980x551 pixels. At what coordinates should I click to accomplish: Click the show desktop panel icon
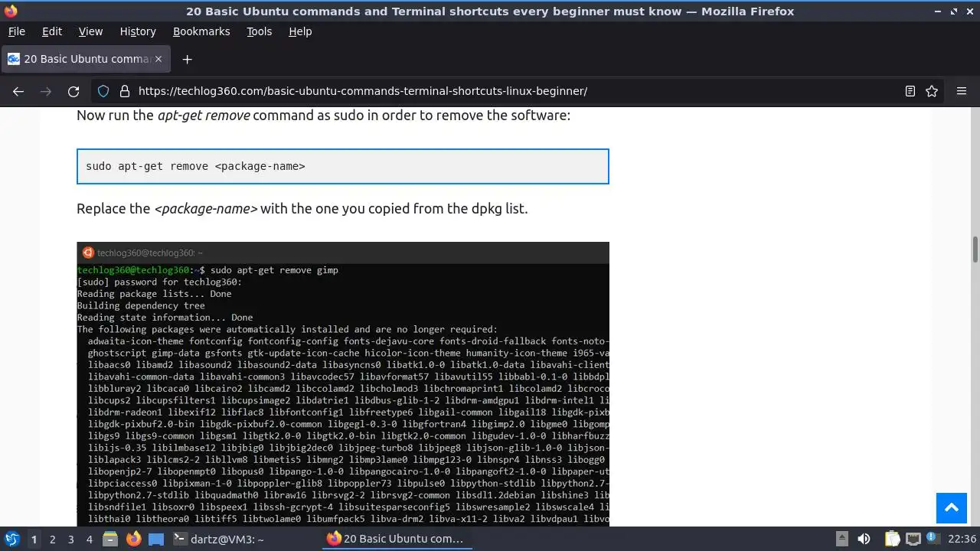pos(156,539)
